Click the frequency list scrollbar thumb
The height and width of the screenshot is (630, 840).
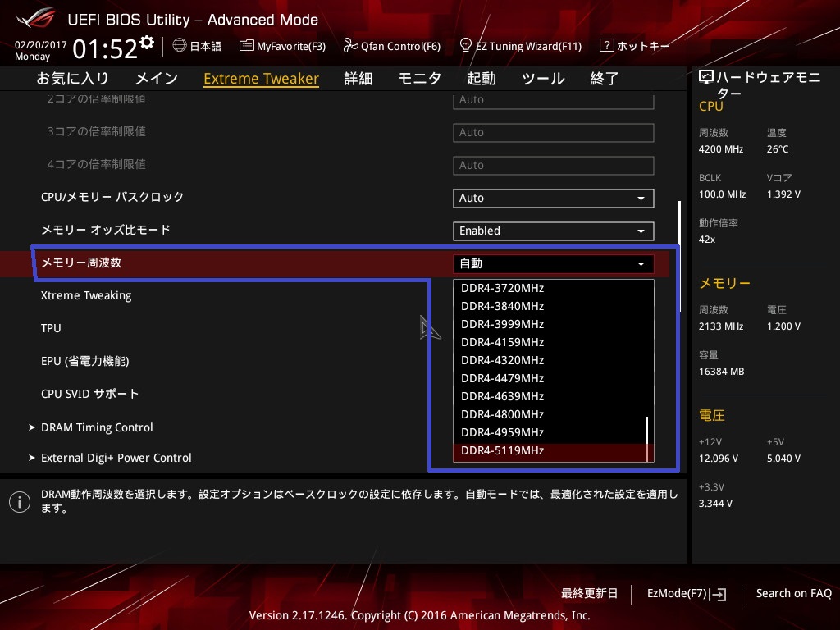647,439
